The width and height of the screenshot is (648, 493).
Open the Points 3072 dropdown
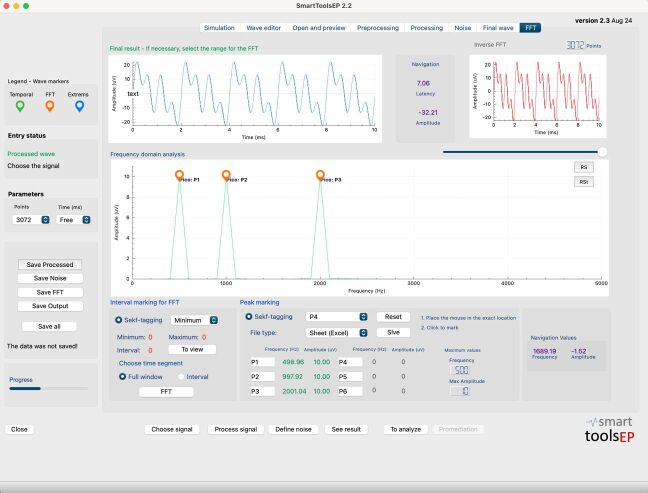31,220
